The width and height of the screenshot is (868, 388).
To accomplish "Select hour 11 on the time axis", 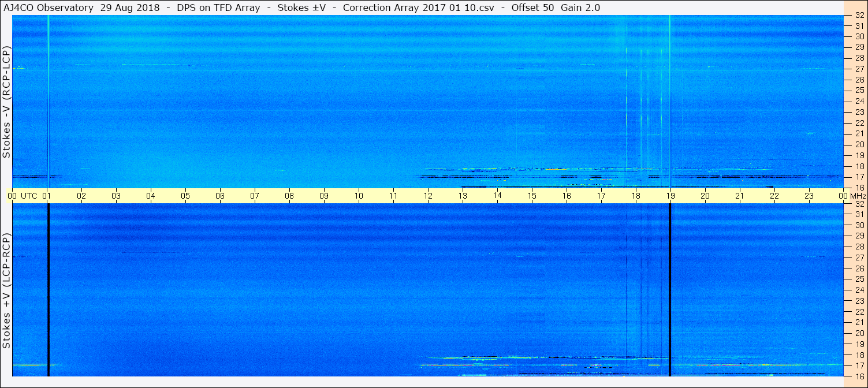I will tap(393, 196).
